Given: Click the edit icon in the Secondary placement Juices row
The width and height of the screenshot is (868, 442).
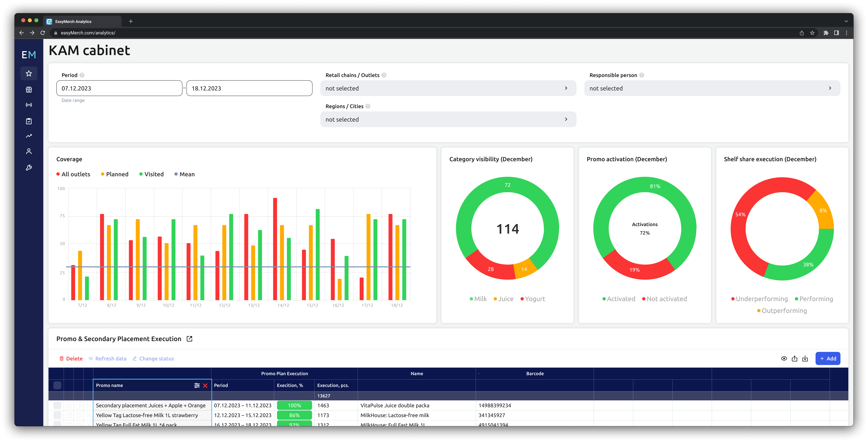Looking at the screenshot, I should [69, 405].
